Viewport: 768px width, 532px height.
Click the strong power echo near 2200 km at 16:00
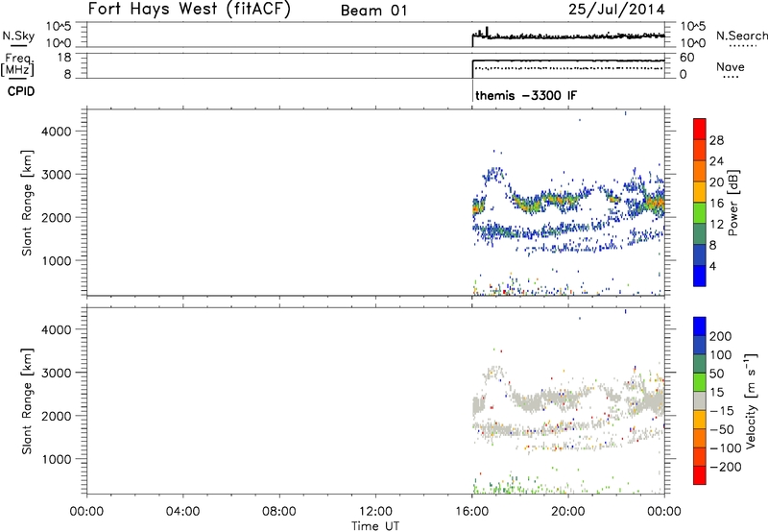[476, 208]
